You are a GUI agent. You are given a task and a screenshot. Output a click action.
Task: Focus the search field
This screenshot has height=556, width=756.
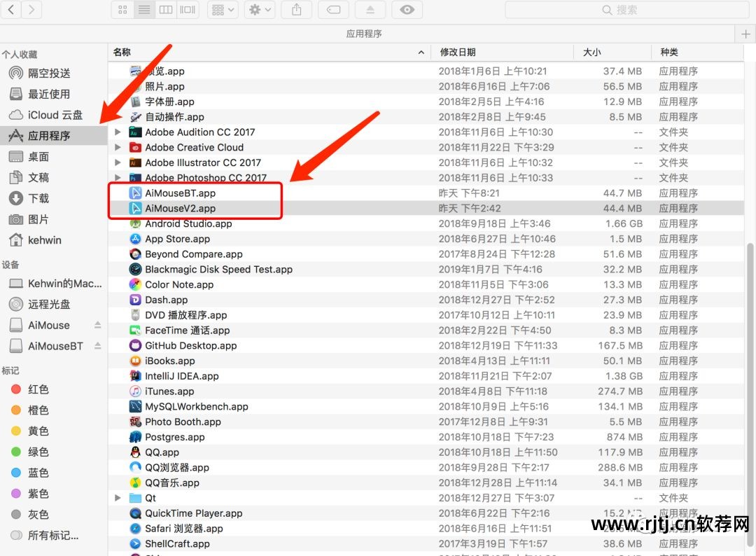pyautogui.click(x=626, y=10)
